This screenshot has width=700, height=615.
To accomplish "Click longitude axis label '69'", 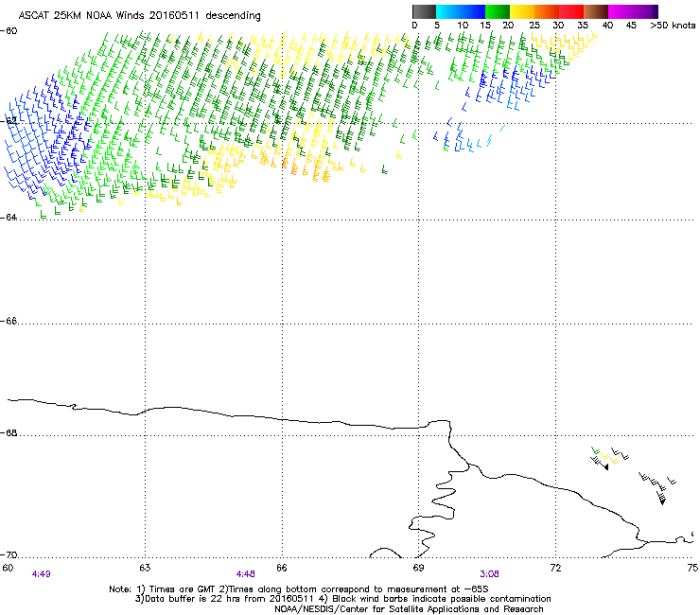I will click(x=418, y=568).
